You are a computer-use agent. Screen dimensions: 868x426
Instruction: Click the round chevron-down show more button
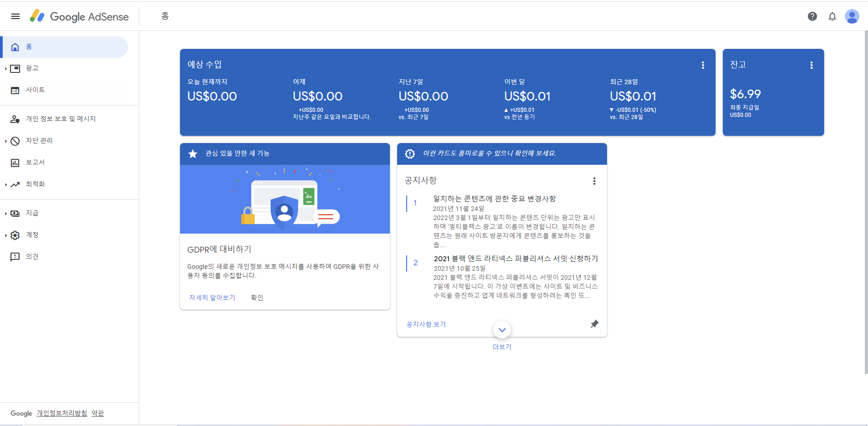coord(502,330)
